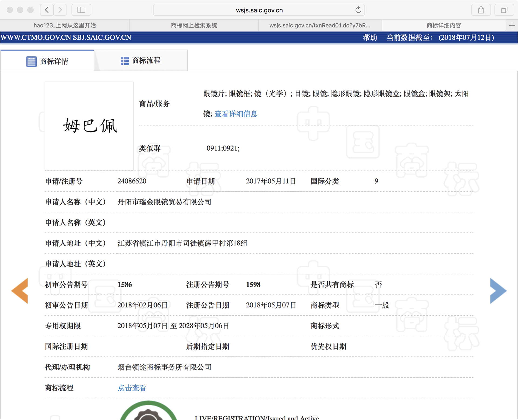518x420 pixels.
Task: Click the 点击查看 trademark process link
Action: [x=132, y=388]
